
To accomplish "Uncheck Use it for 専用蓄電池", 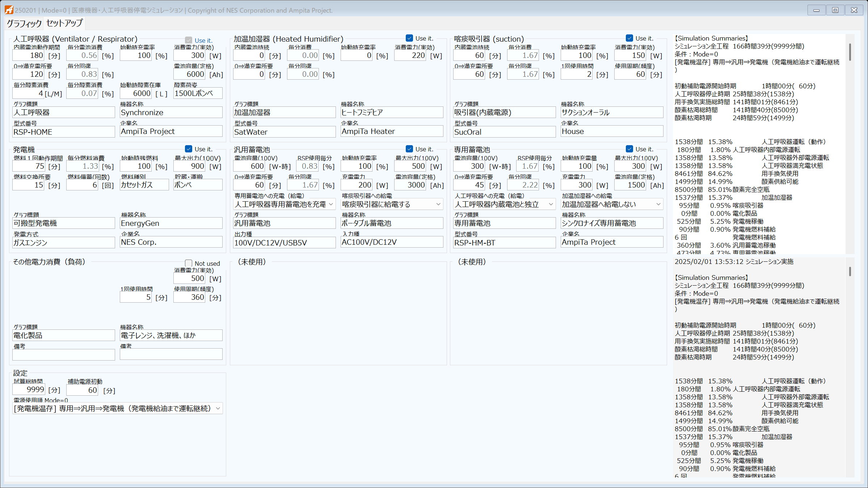I will [x=629, y=149].
